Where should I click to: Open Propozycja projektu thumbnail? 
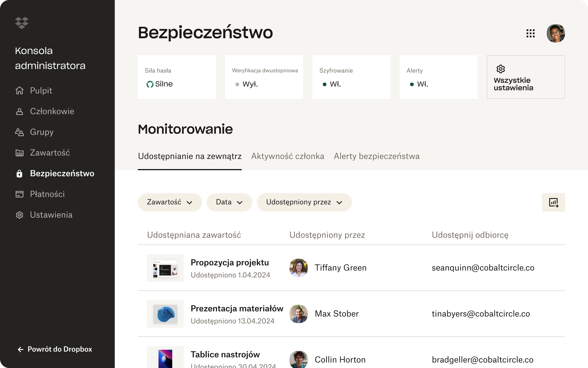(165, 268)
